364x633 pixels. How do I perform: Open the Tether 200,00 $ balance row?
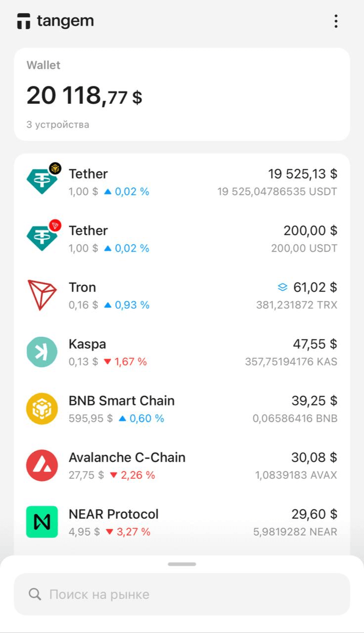click(x=182, y=239)
